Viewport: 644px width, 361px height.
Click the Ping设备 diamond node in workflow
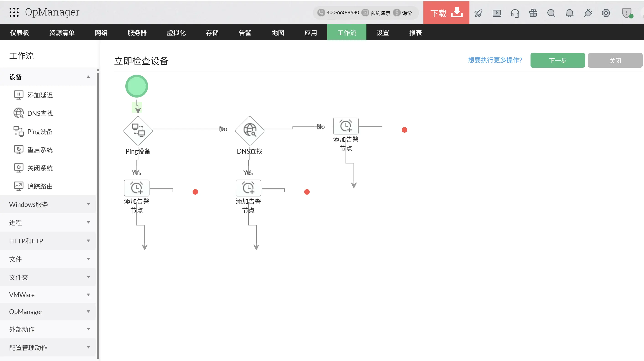[x=138, y=131]
